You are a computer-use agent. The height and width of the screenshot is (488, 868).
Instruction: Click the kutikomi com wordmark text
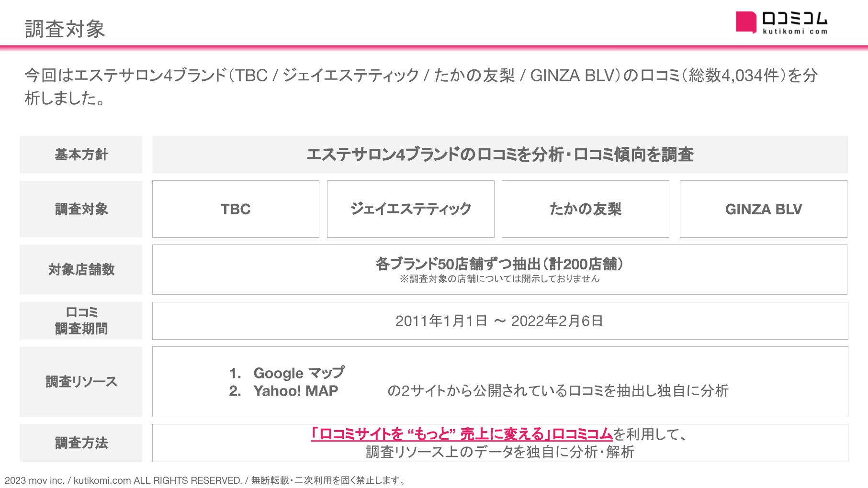(795, 32)
